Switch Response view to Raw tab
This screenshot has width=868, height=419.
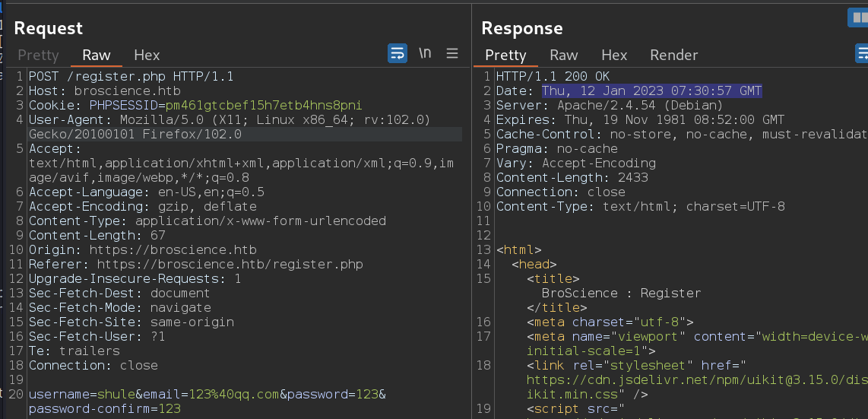coord(564,55)
